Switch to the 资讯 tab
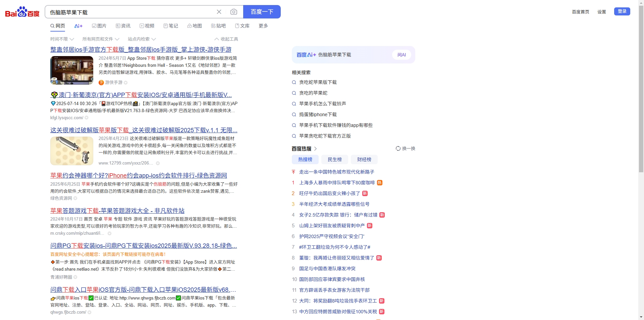 [123, 26]
